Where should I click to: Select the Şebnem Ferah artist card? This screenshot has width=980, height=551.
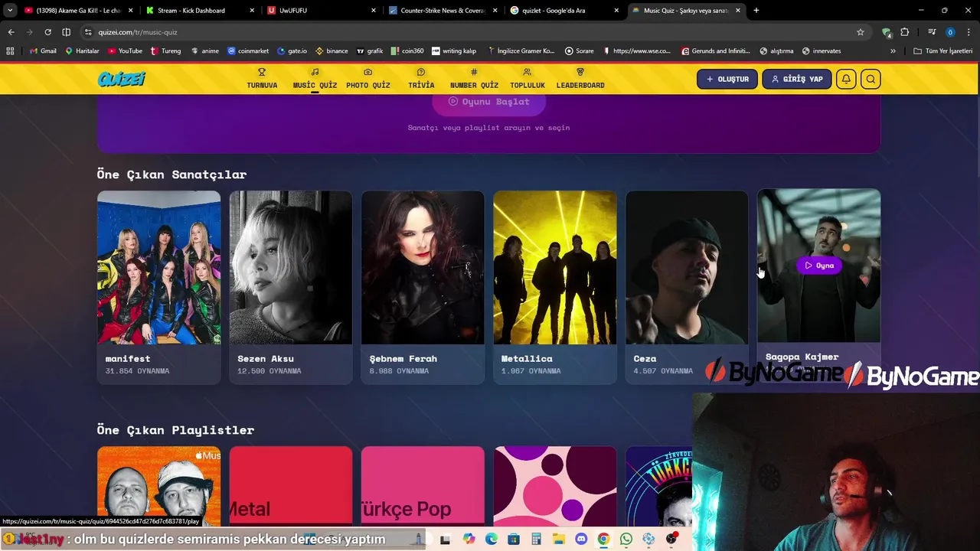pos(423,287)
